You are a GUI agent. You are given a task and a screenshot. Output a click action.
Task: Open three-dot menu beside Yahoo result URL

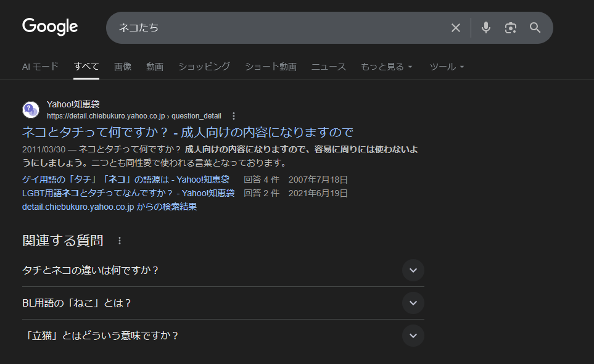[234, 116]
